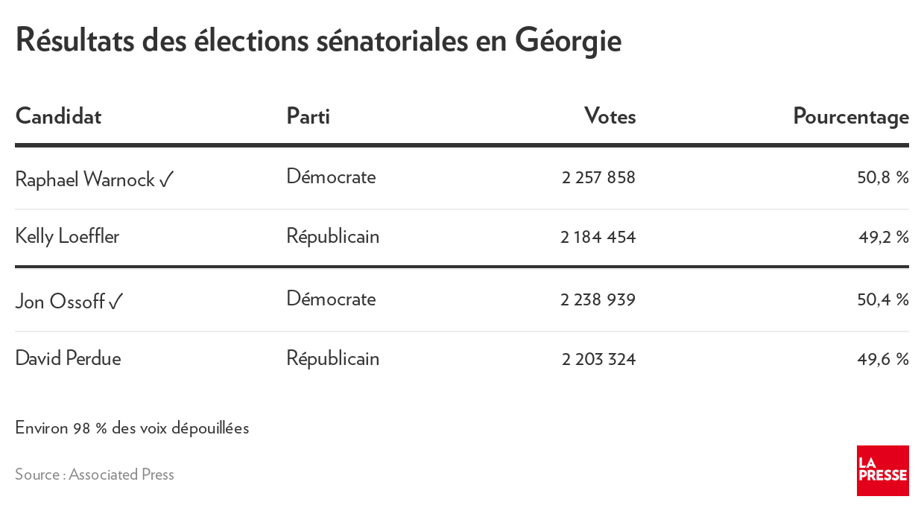The width and height of the screenshot is (924, 511).
Task: Click the Républicain party in Loeffler's row
Action: click(x=333, y=236)
